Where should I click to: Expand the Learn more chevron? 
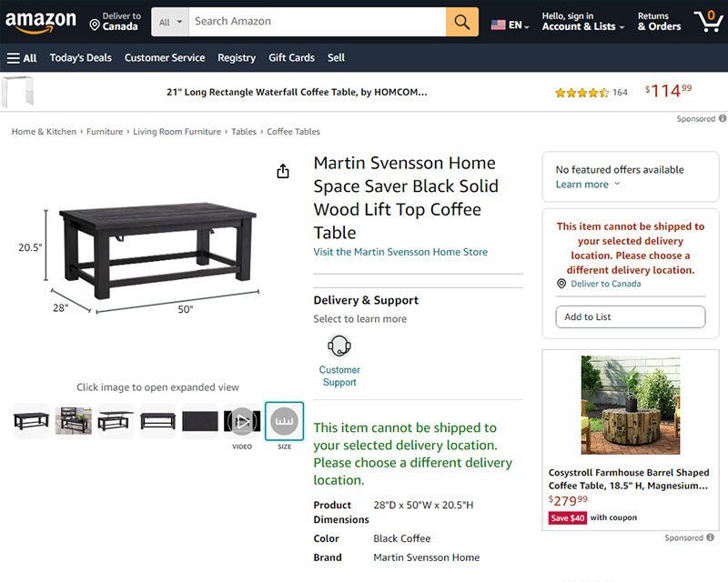(x=617, y=184)
